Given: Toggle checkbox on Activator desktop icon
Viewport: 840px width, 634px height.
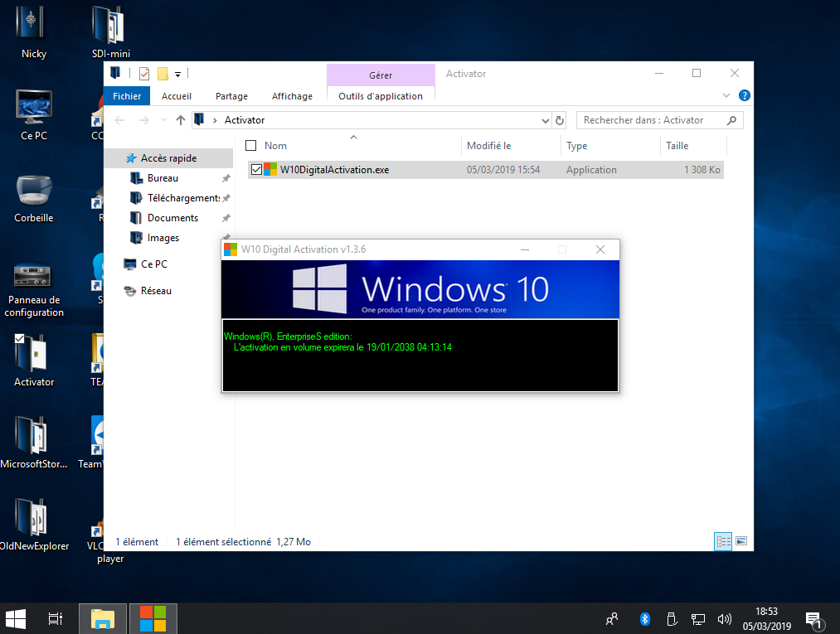Looking at the screenshot, I should 19,338.
